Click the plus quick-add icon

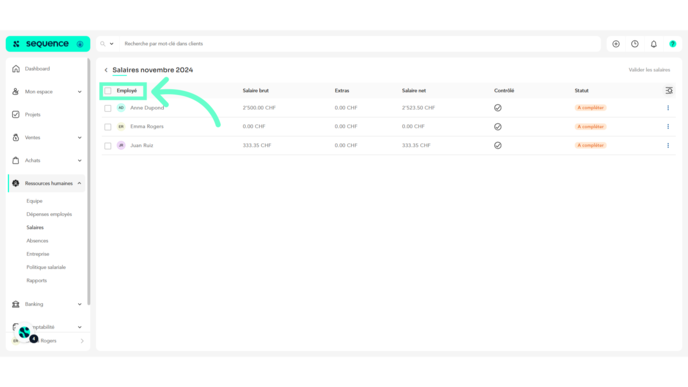(x=616, y=44)
